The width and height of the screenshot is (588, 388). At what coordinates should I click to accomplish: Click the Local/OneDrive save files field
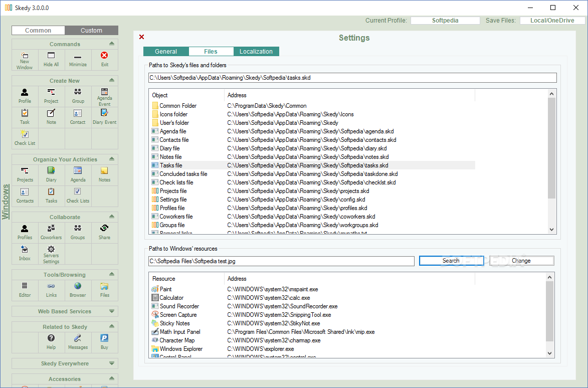click(552, 21)
